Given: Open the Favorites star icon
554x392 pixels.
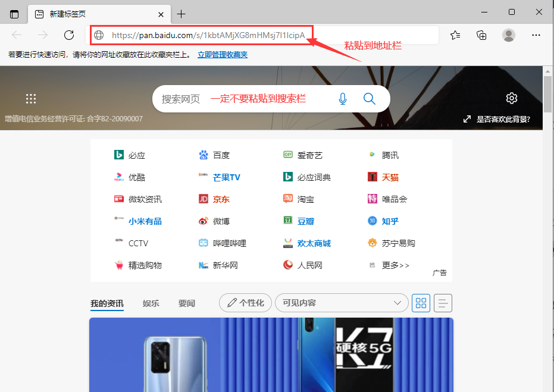Looking at the screenshot, I should click(x=455, y=35).
